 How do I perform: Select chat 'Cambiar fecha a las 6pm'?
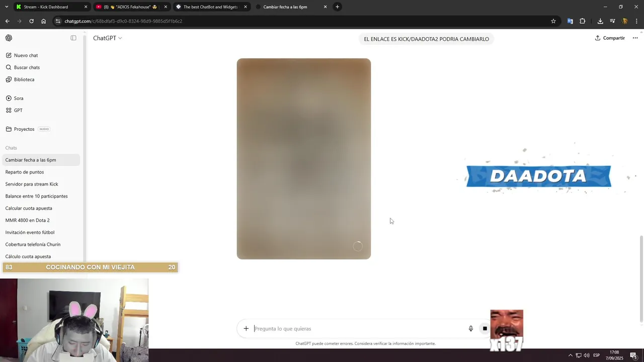41,160
